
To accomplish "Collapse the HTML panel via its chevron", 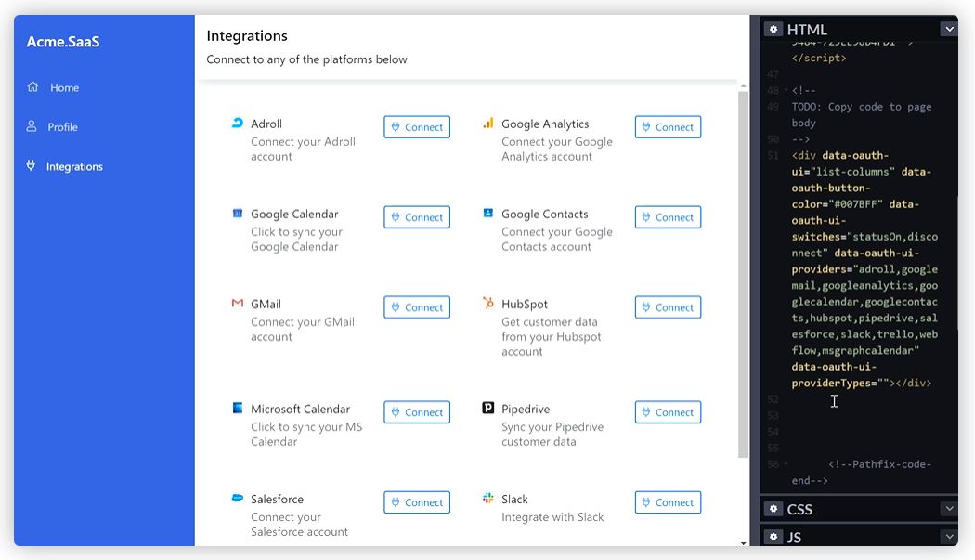I will click(949, 29).
